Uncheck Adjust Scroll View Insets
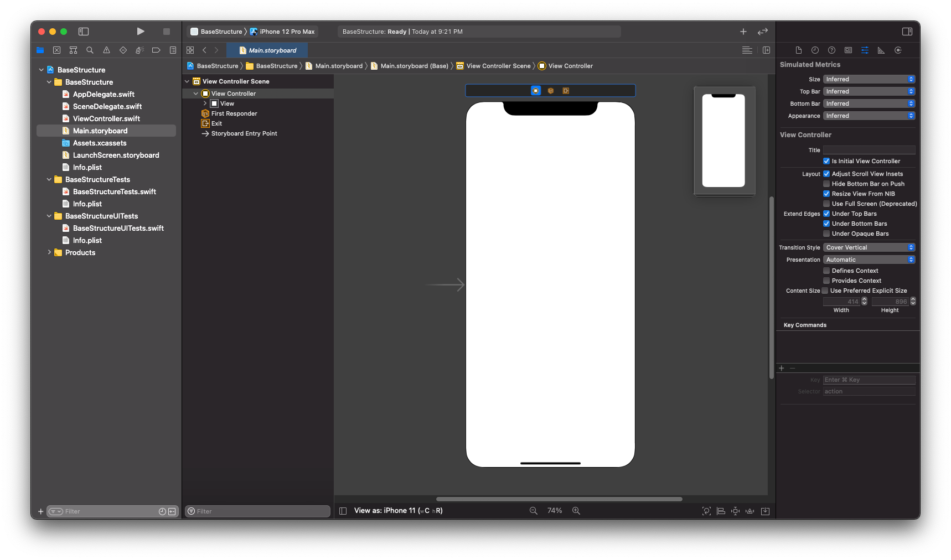 826,174
